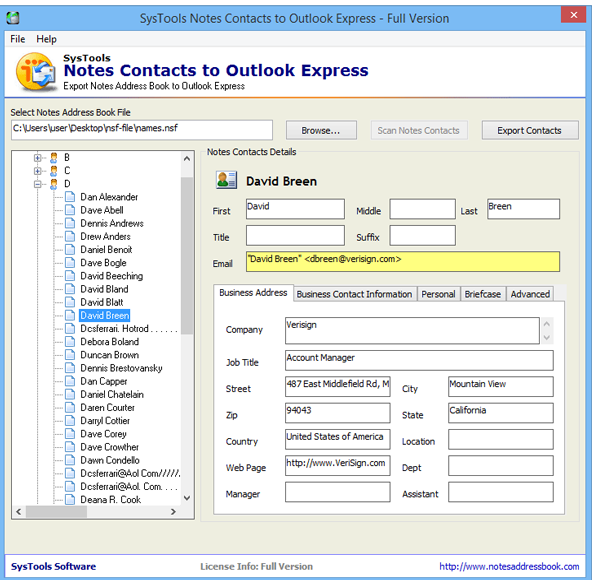The height and width of the screenshot is (580, 600).
Task: Click the Zip field showing 94043
Action: click(338, 413)
